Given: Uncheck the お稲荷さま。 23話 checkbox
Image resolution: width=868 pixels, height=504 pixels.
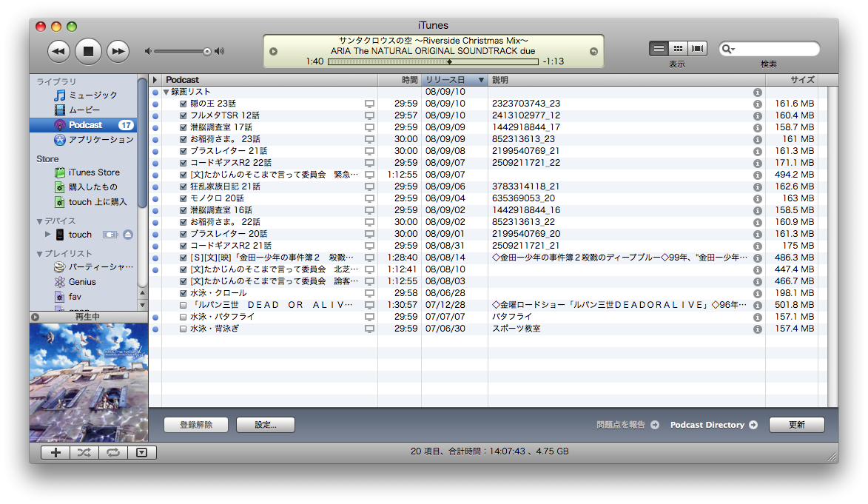Looking at the screenshot, I should click(184, 139).
